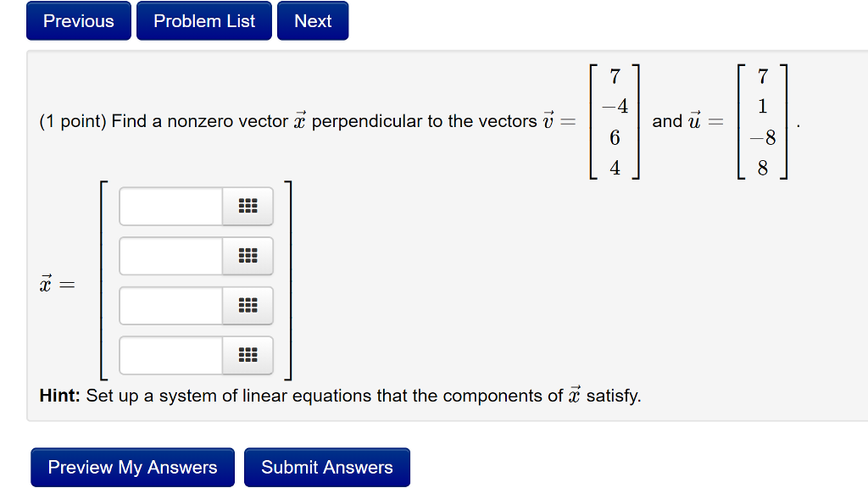Open the math keypad beside the fourth answer box
Image resolution: width=868 pixels, height=488 pixels.
[x=248, y=356]
